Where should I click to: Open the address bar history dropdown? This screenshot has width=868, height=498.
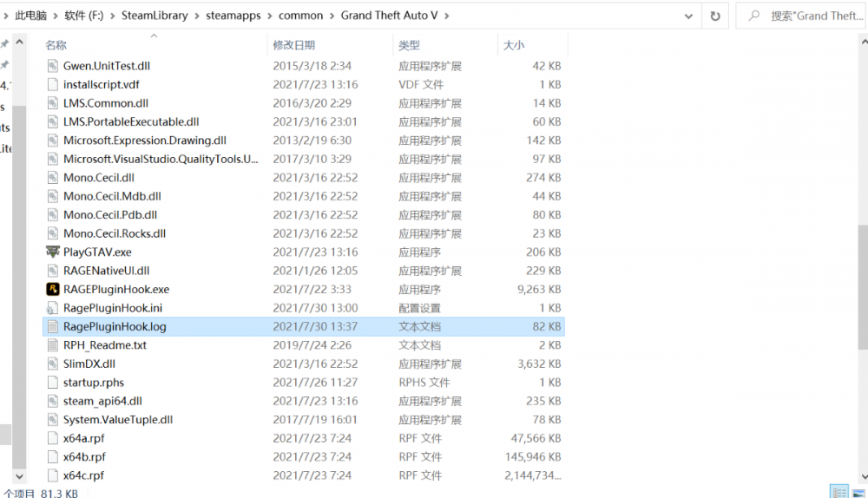688,16
